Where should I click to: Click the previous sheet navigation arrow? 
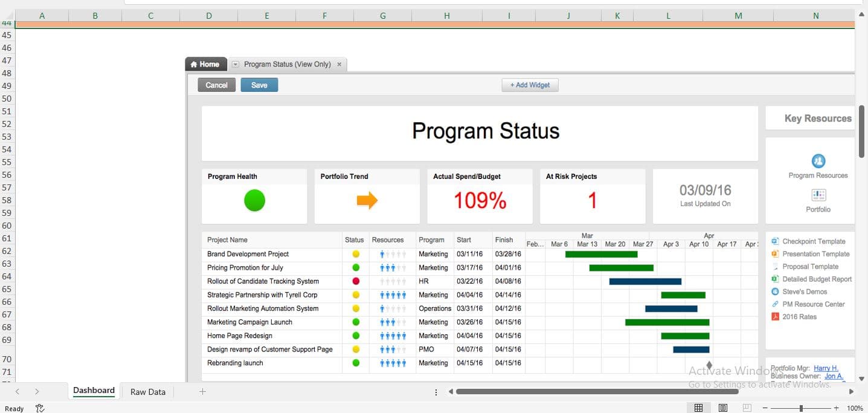[x=17, y=392]
